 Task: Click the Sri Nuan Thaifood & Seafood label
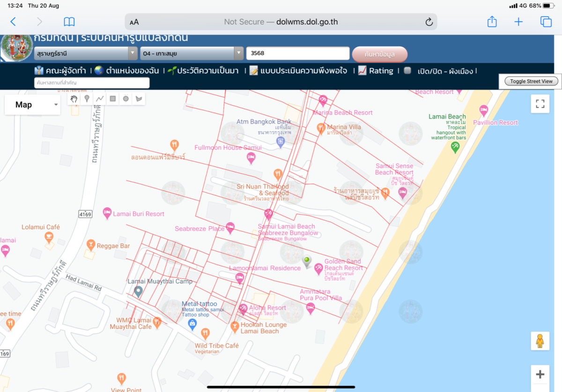point(263,189)
